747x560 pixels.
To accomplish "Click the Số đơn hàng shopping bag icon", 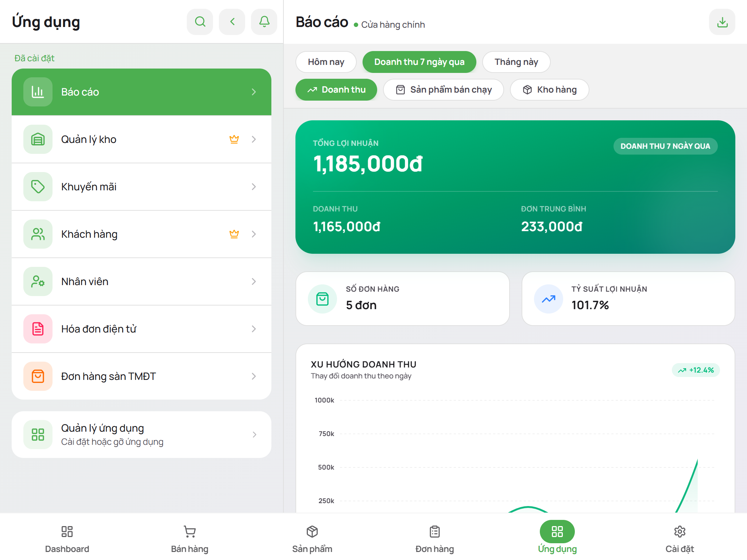I will (x=322, y=299).
